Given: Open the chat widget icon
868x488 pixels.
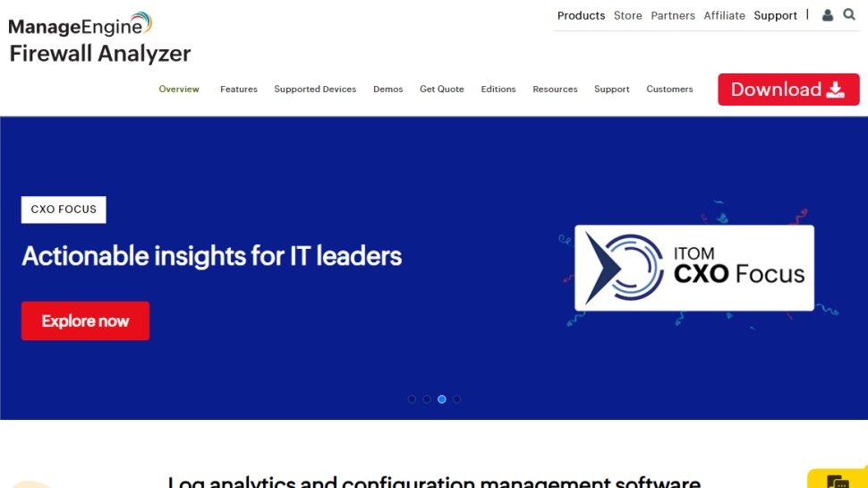Looking at the screenshot, I should point(838,481).
